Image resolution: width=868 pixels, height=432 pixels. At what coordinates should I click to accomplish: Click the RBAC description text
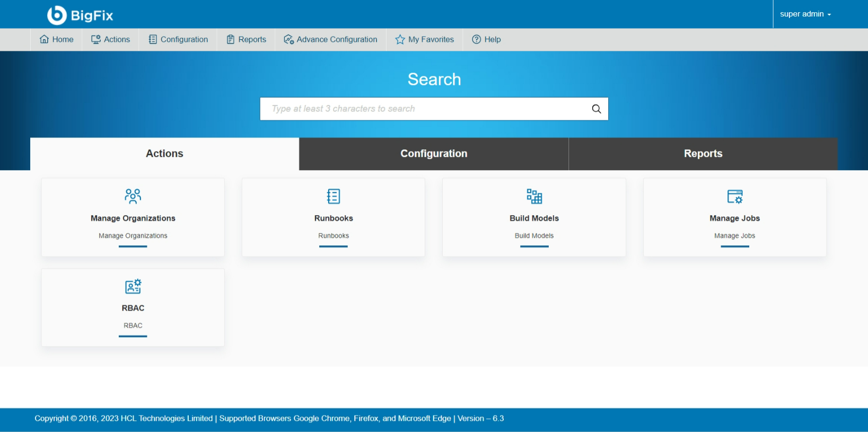[133, 325]
